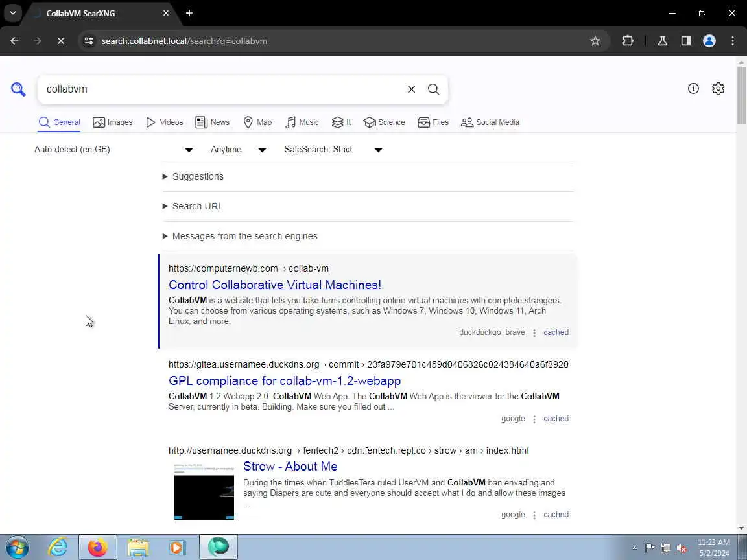Open the Chrome profile avatar

click(709, 41)
